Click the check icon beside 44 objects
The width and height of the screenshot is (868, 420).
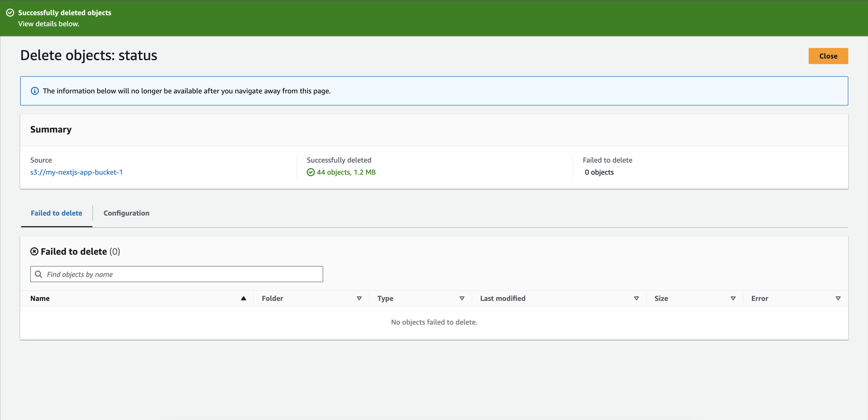(x=311, y=172)
